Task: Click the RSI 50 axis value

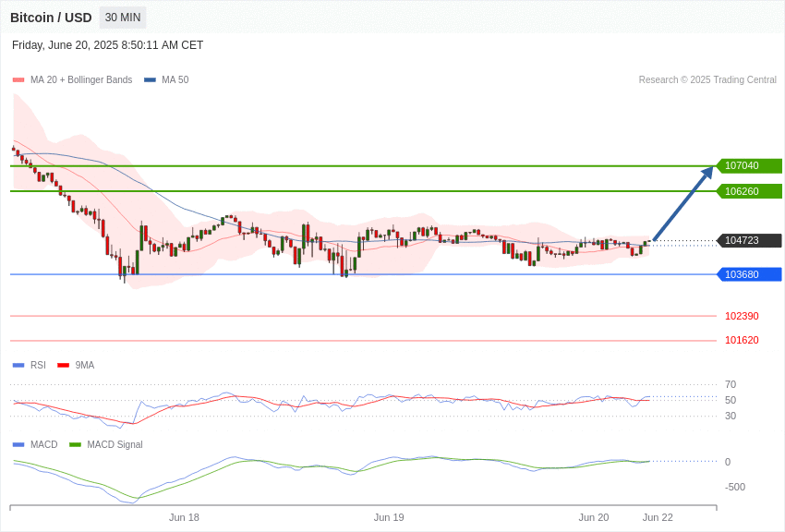Action: (731, 400)
